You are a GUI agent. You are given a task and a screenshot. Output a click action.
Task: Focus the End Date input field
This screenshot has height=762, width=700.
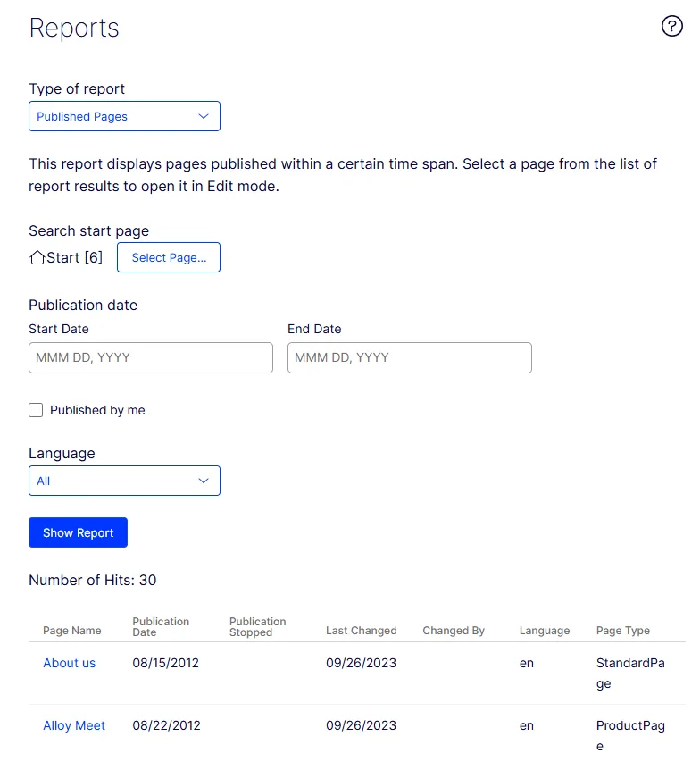410,357
